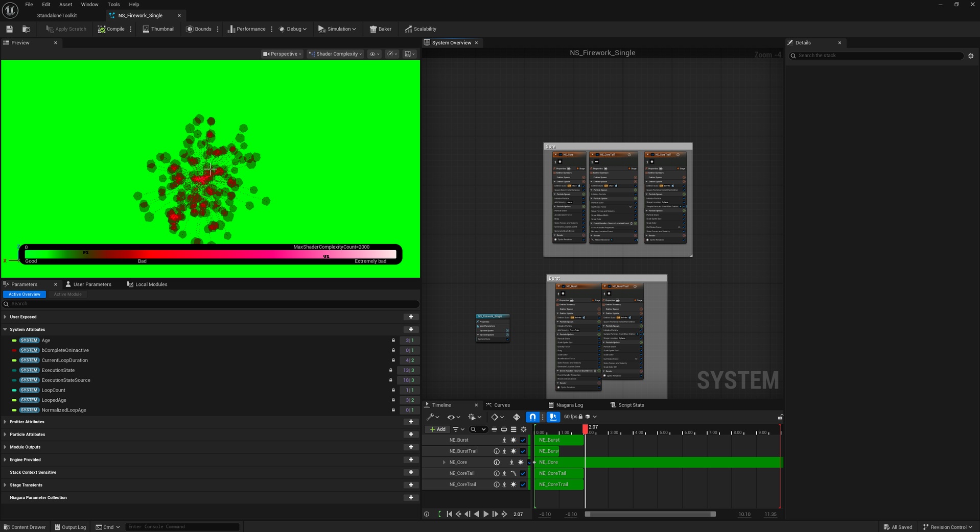Click NE_CoreTrail sprite renderer icon
The image size is (980, 532).
click(514, 485)
